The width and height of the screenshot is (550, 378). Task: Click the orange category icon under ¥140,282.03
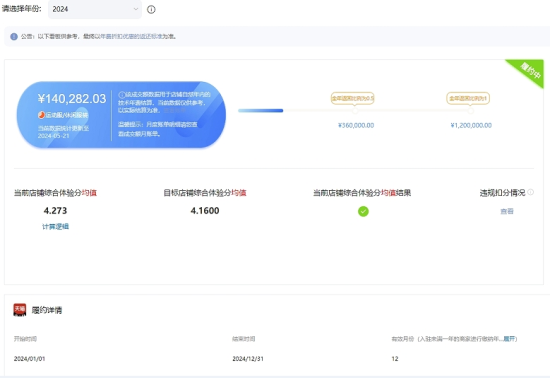coord(41,115)
